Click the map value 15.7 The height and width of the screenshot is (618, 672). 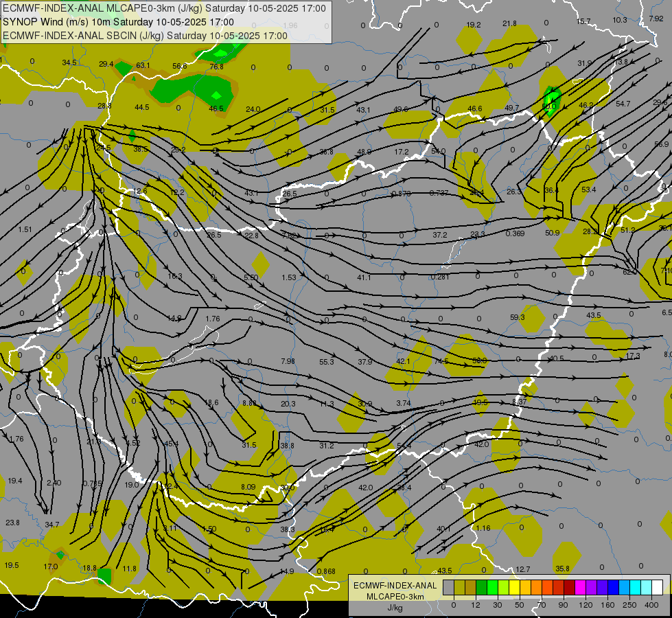pos(583,21)
